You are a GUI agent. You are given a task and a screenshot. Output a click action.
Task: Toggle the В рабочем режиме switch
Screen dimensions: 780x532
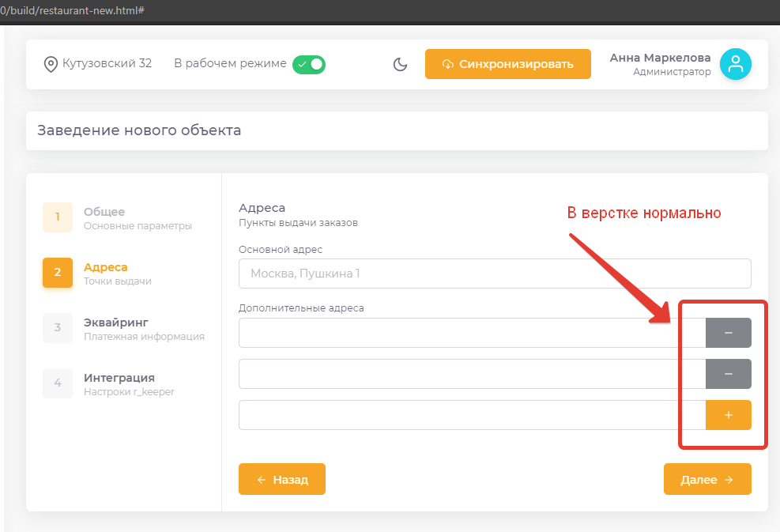coord(308,64)
